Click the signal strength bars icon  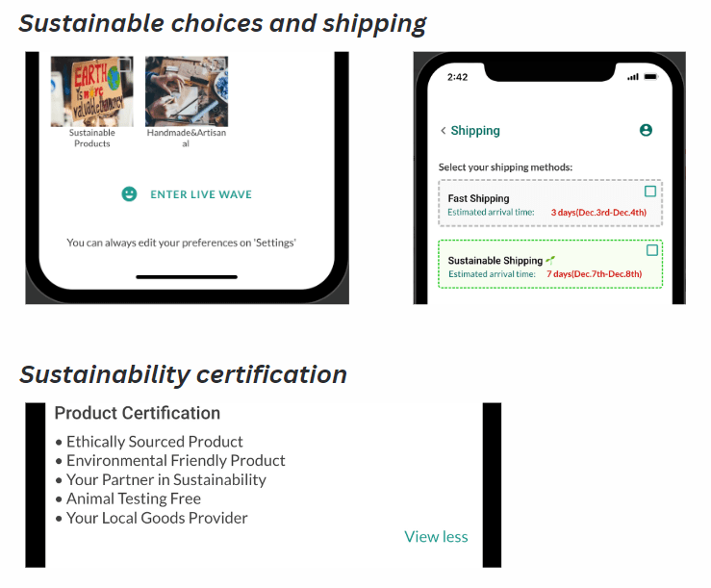tap(632, 77)
